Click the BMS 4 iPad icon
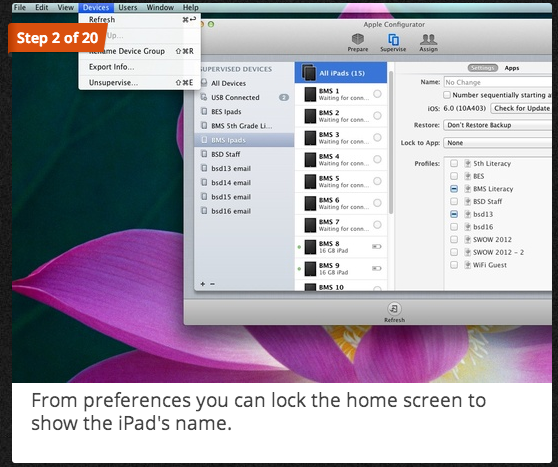This screenshot has width=558, height=467. click(310, 160)
